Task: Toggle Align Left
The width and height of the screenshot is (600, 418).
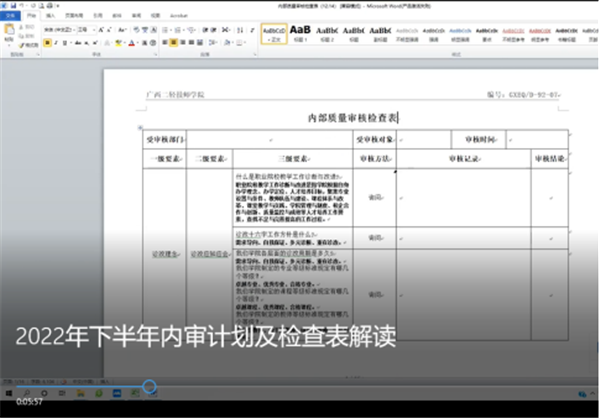Action: [165, 42]
